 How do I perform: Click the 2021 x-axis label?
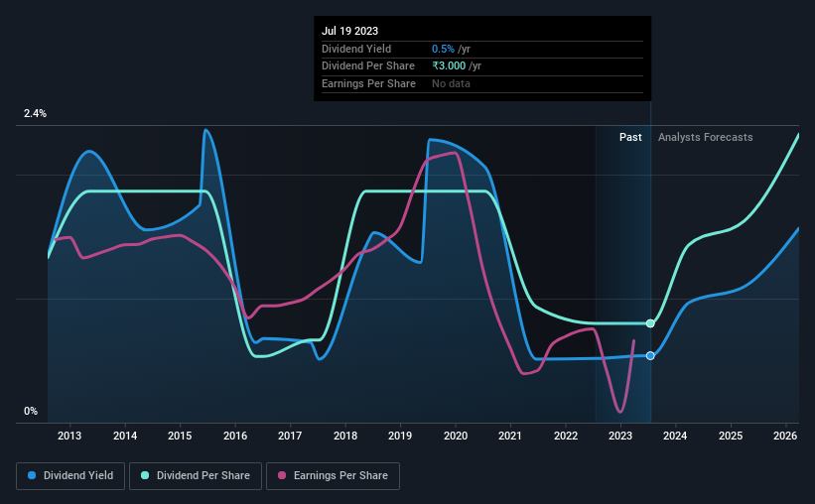pyautogui.click(x=510, y=436)
